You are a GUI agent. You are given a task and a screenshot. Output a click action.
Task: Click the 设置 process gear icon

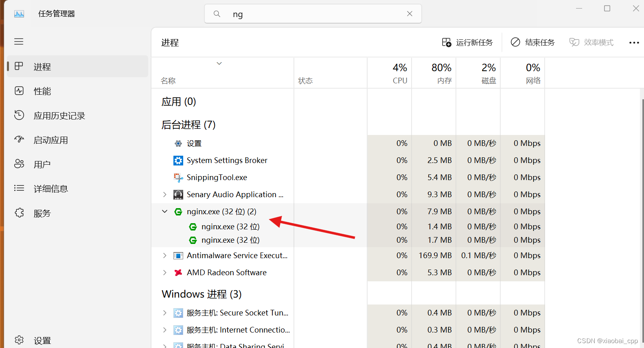[x=178, y=144]
